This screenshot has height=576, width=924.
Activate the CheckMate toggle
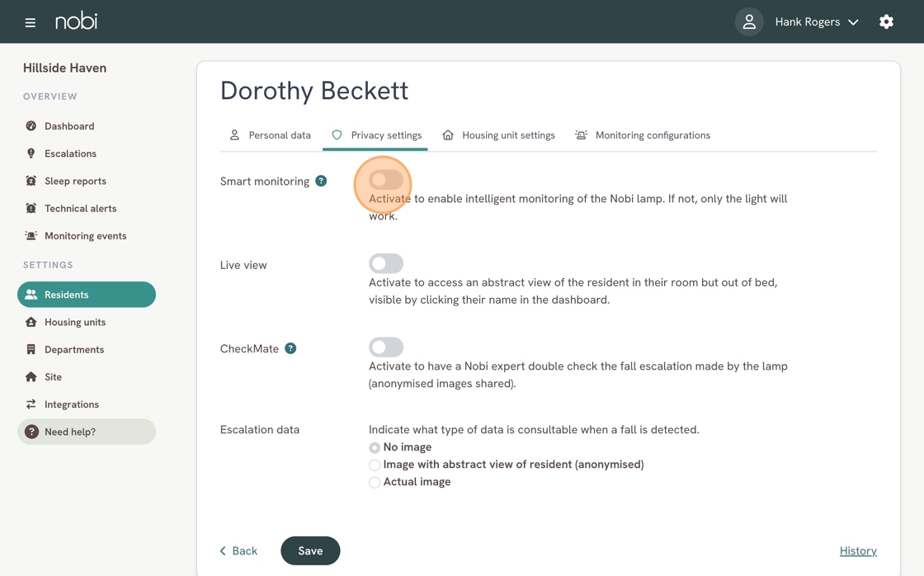tap(386, 347)
